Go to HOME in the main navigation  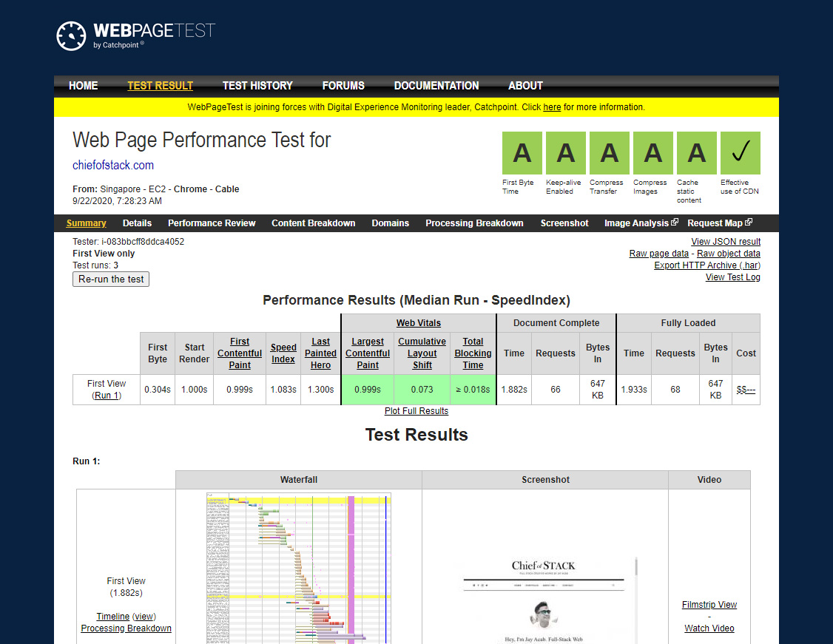click(84, 86)
